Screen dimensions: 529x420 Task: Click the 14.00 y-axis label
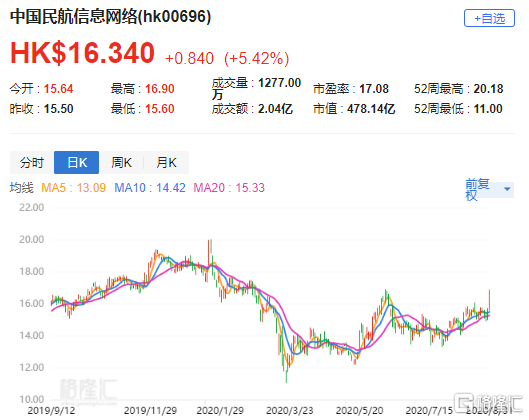tap(31, 336)
